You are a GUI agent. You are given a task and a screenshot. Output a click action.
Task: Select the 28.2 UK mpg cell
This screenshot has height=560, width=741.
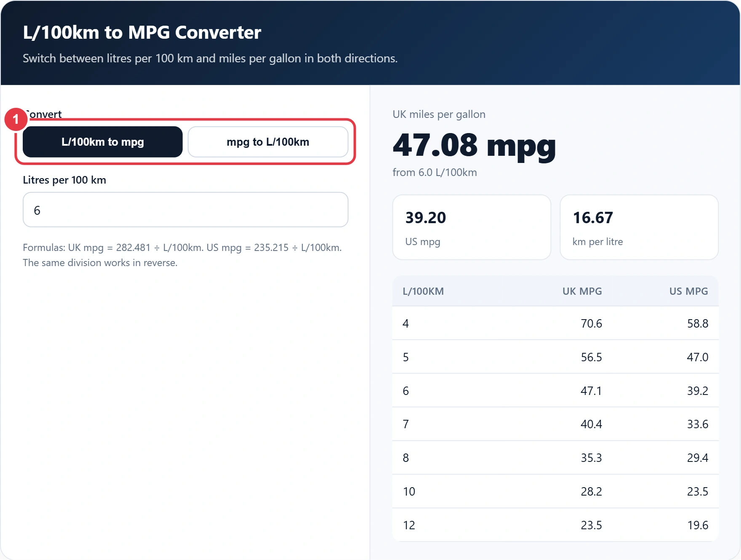(x=591, y=491)
